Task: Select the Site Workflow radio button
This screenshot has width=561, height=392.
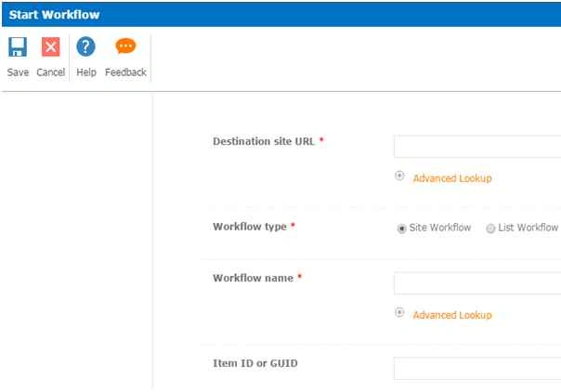Action: [401, 229]
